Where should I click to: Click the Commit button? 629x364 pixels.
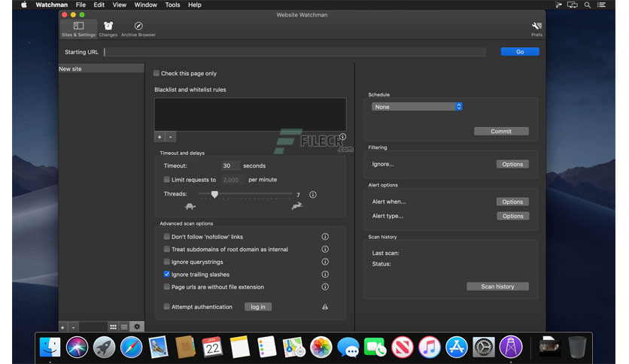pyautogui.click(x=501, y=131)
